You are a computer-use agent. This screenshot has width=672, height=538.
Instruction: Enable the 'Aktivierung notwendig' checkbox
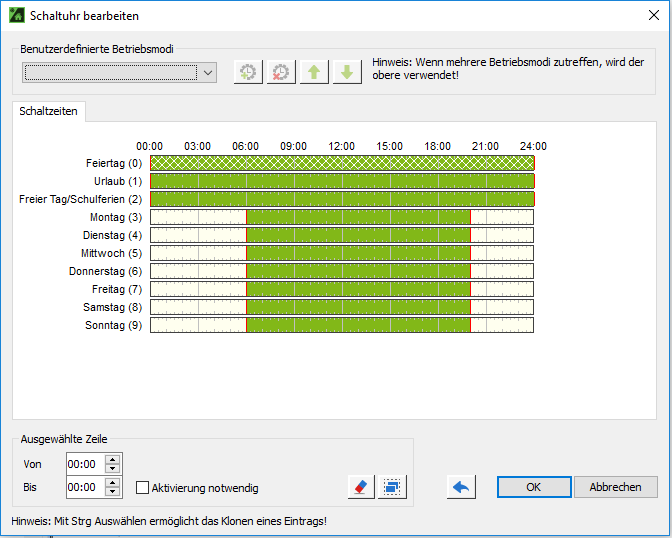point(142,488)
